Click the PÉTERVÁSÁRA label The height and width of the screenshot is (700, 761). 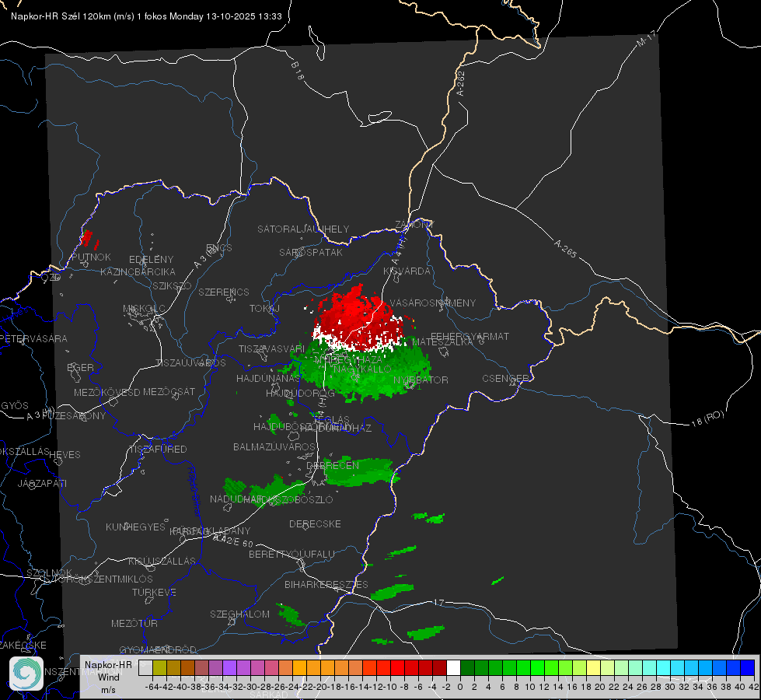click(x=34, y=338)
